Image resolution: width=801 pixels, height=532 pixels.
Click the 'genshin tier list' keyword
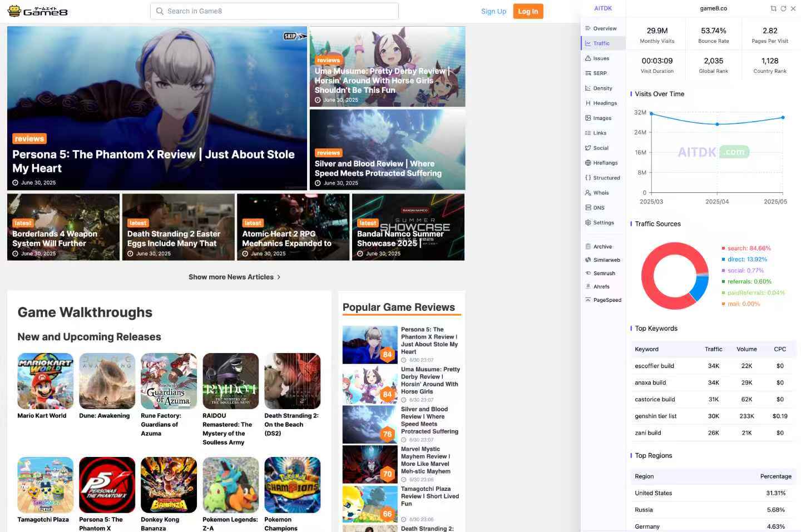(656, 416)
